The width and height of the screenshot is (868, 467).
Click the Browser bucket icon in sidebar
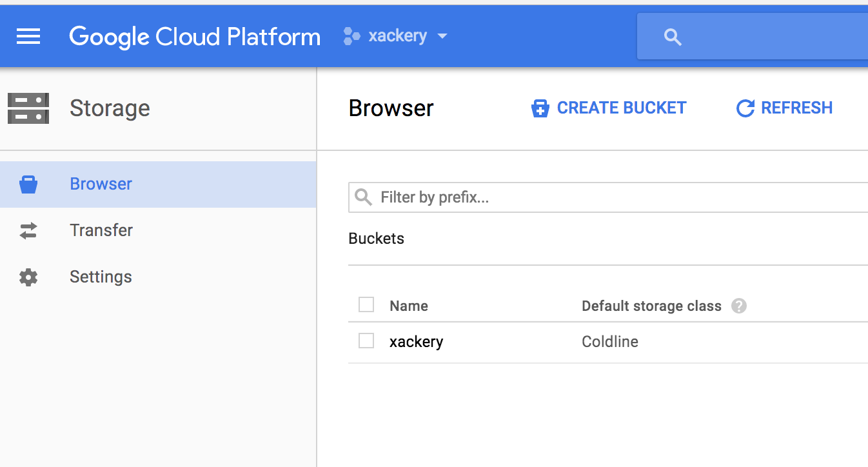point(28,184)
